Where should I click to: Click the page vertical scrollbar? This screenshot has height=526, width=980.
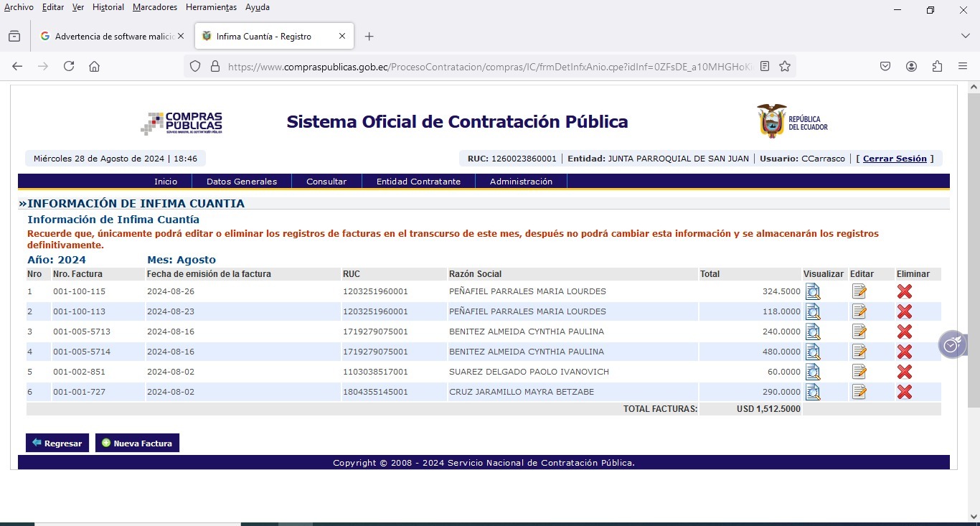pyautogui.click(x=974, y=287)
